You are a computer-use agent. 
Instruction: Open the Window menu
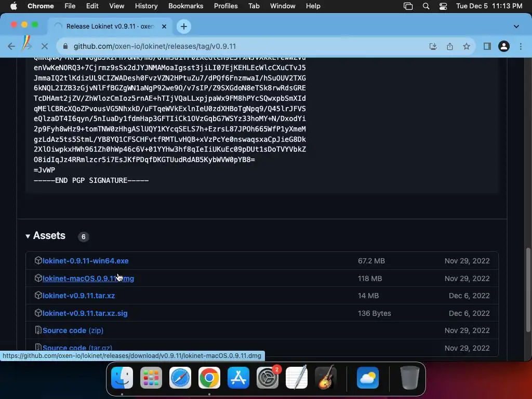pyautogui.click(x=283, y=6)
